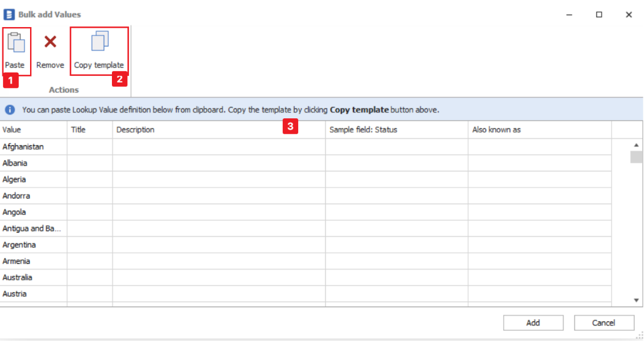Viewport: 644px width, 342px height.
Task: Select the Title column header
Action: click(90, 130)
